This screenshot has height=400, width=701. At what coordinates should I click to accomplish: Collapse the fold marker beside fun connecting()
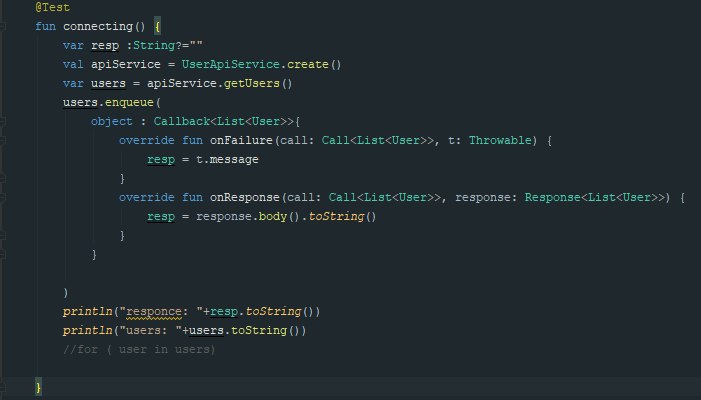point(3,26)
